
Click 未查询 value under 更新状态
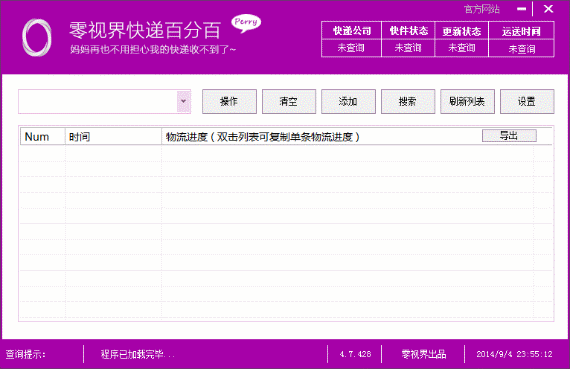click(x=462, y=48)
